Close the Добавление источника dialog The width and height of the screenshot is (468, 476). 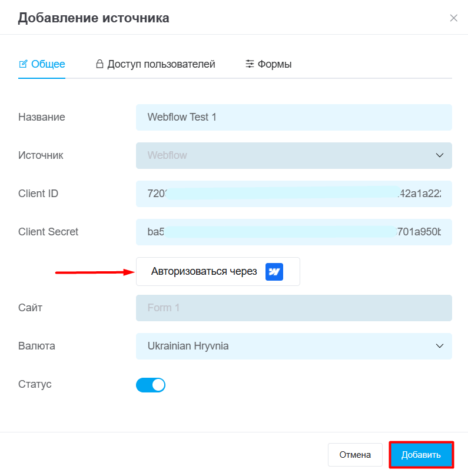point(453,18)
